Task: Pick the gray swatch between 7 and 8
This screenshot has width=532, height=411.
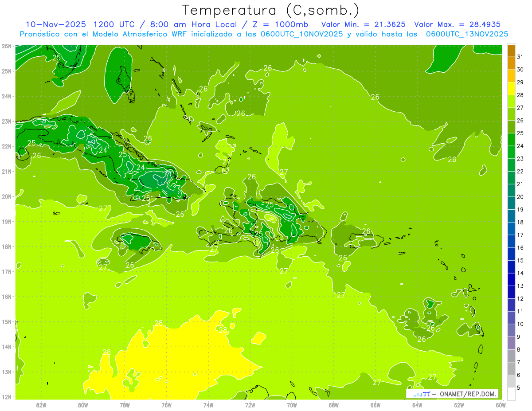Action: [511, 356]
